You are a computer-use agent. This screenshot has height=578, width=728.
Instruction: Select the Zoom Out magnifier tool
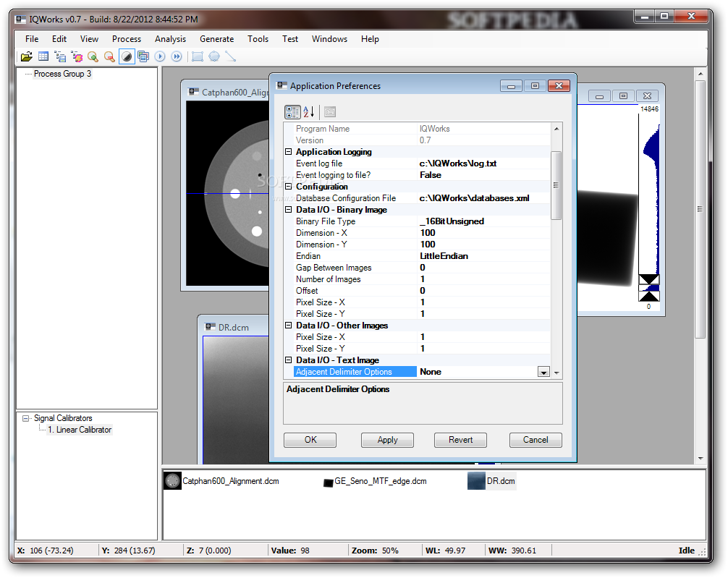point(109,56)
